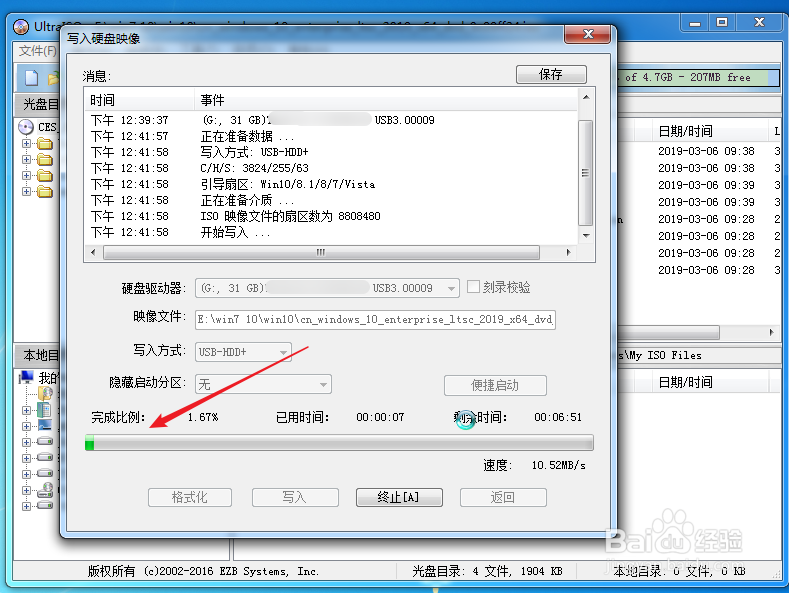The image size is (789, 593).
Task: Toggle the 刻录校验 checkbox
Action: point(473,287)
